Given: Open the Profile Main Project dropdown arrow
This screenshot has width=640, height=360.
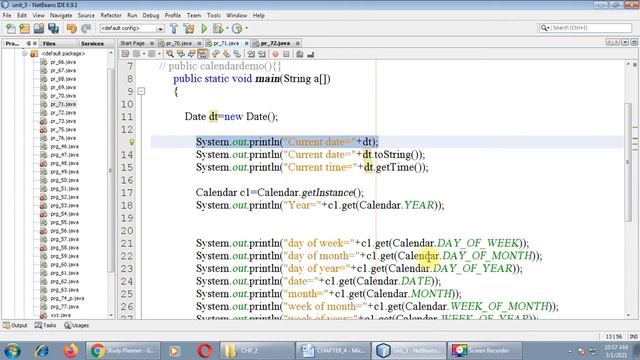Looking at the screenshot, I should pos(246,28).
